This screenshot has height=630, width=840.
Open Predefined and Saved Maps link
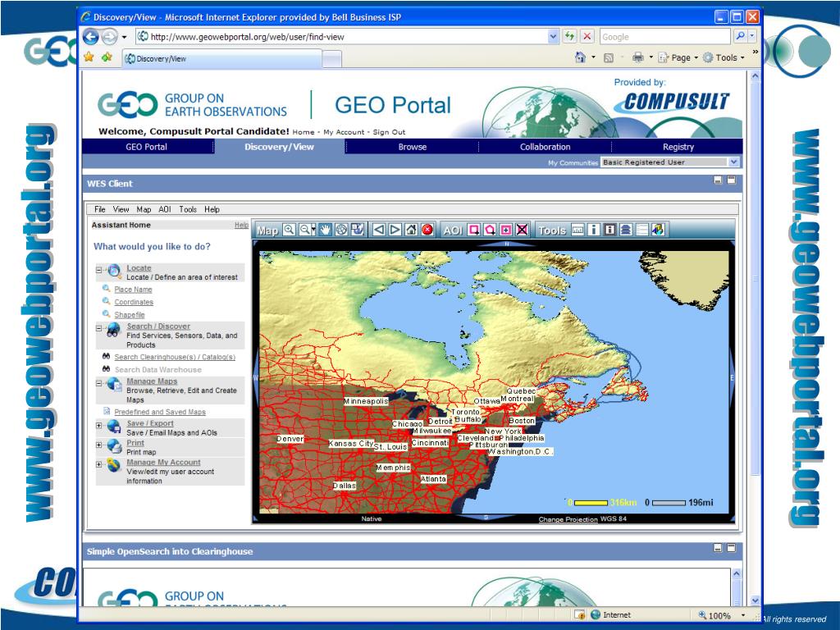point(160,412)
